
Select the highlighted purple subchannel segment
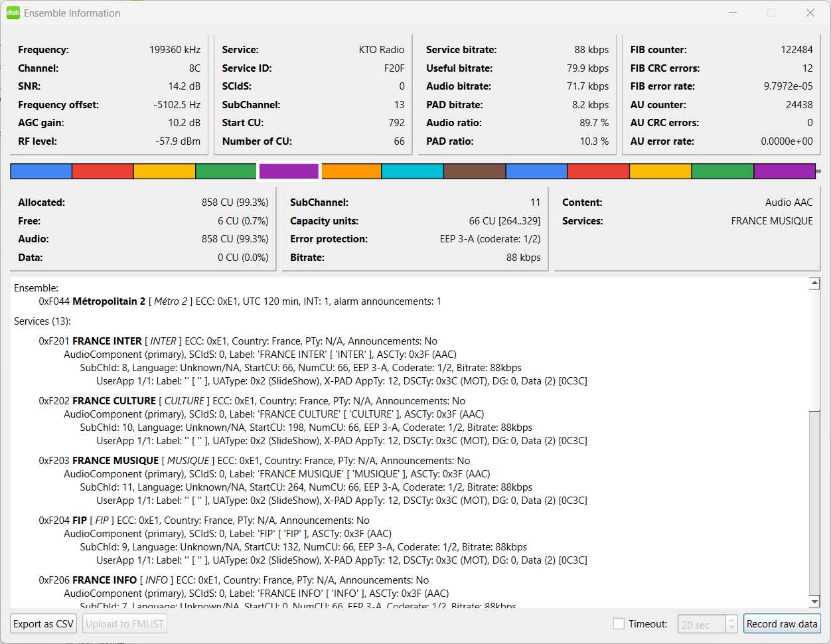289,171
